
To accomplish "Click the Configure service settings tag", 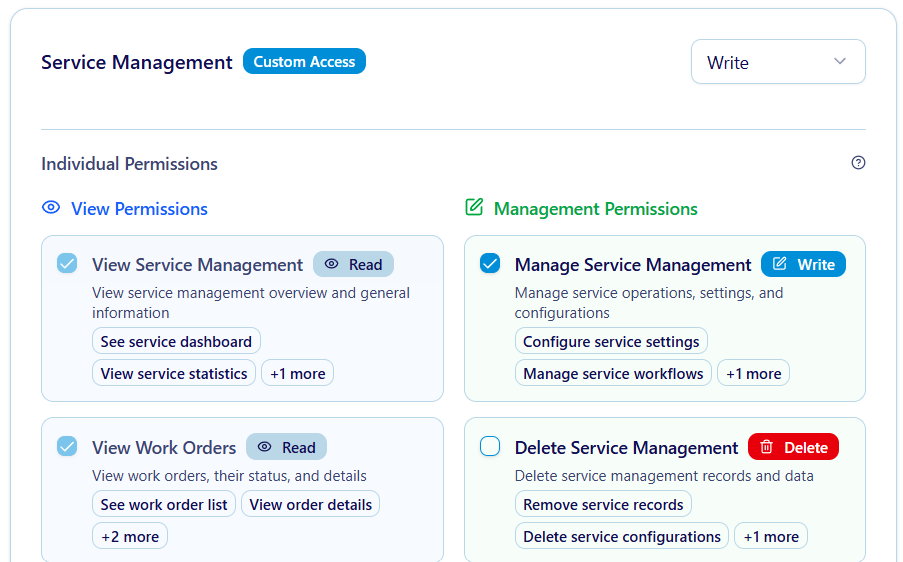I will pyautogui.click(x=611, y=342).
